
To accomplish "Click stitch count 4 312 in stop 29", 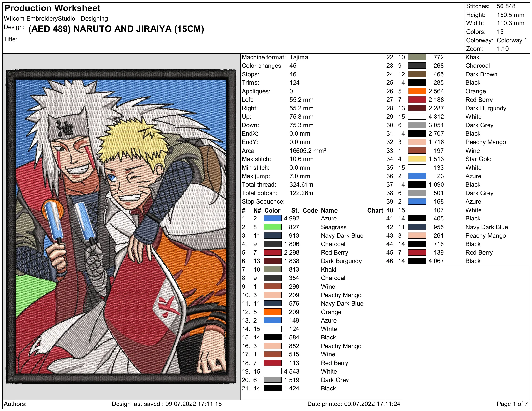I will (436, 117).
